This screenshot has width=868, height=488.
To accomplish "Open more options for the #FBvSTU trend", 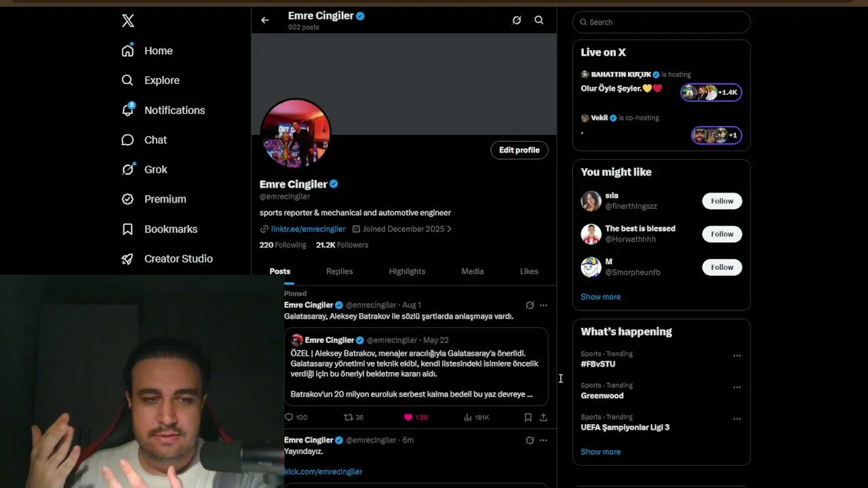I will click(737, 356).
